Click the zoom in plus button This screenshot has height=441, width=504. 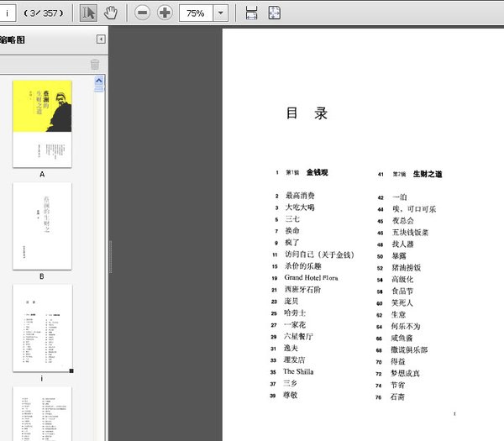(165, 13)
